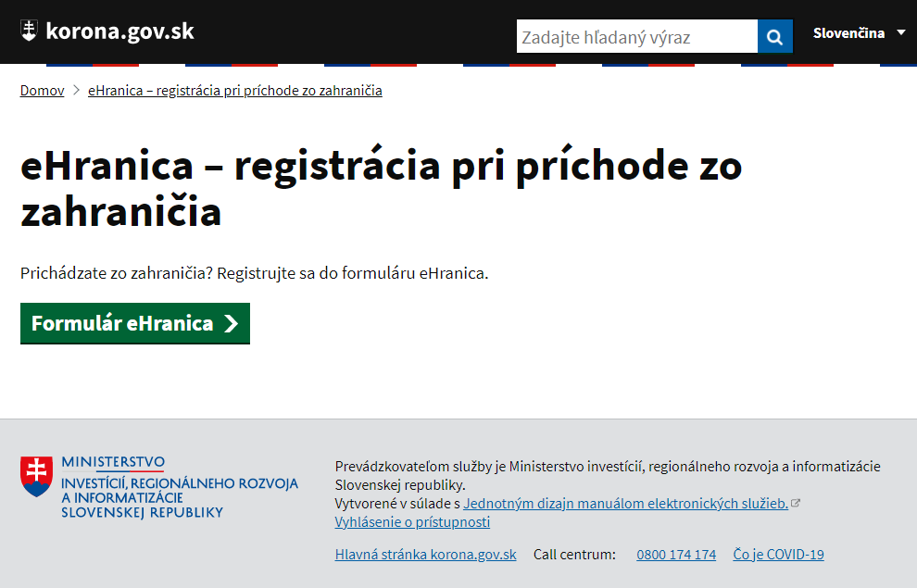
Task: Click phone number 0800 174 174
Action: point(676,555)
